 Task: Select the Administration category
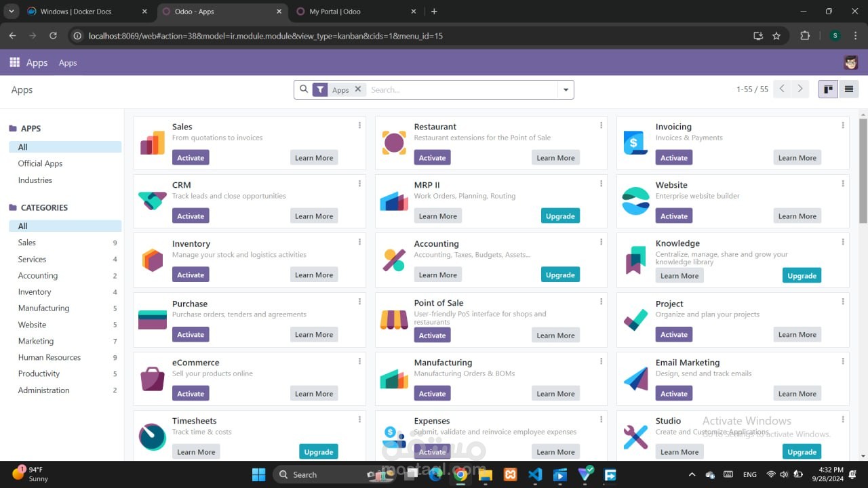[65, 390]
